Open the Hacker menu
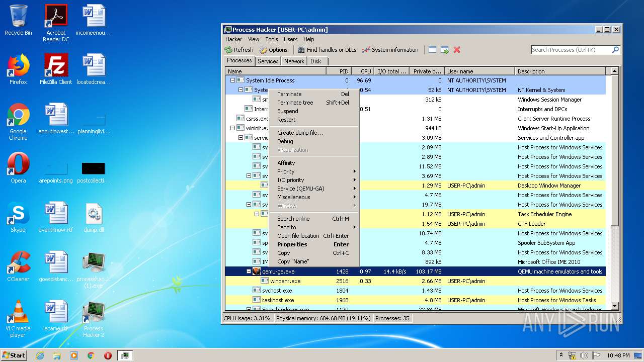The width and height of the screenshot is (644, 362). click(x=233, y=39)
